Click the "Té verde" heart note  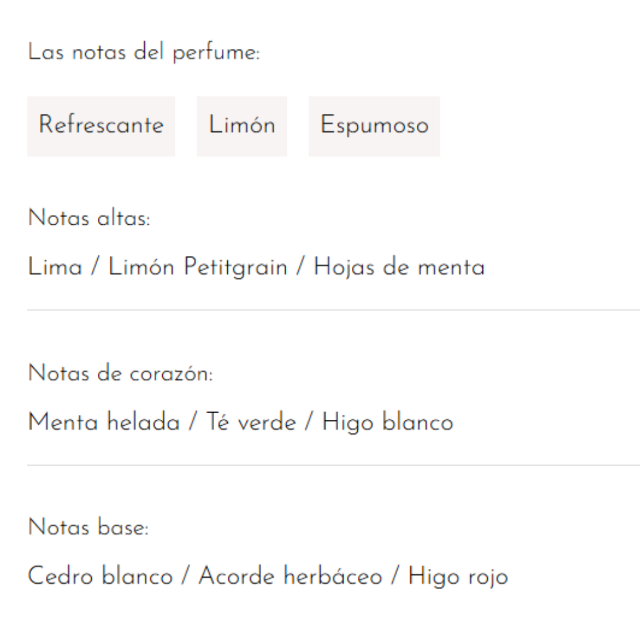(x=251, y=423)
